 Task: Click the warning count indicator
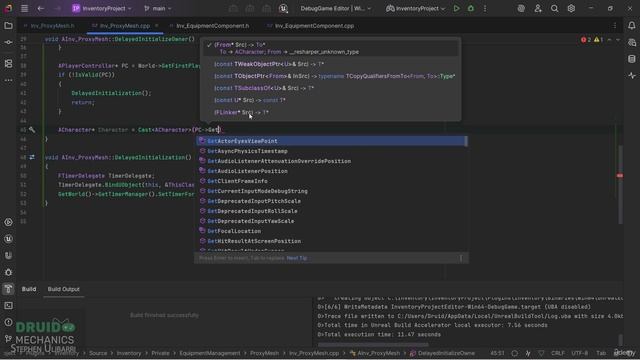599,40
